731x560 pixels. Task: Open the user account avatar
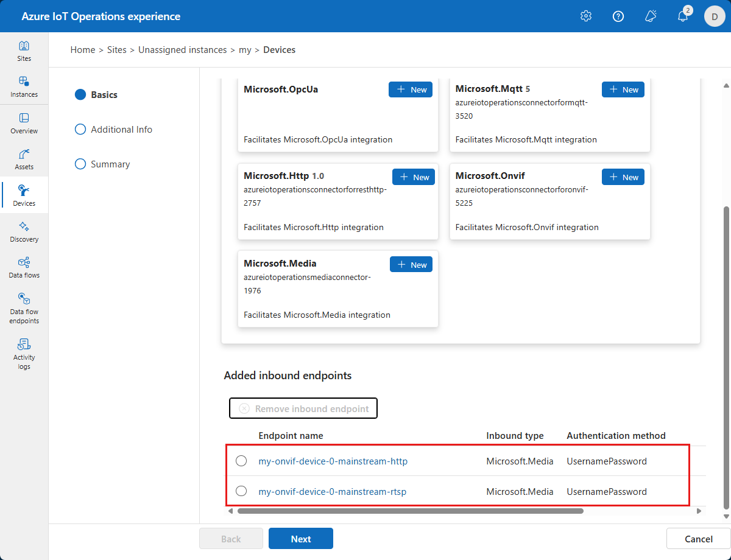click(x=715, y=16)
